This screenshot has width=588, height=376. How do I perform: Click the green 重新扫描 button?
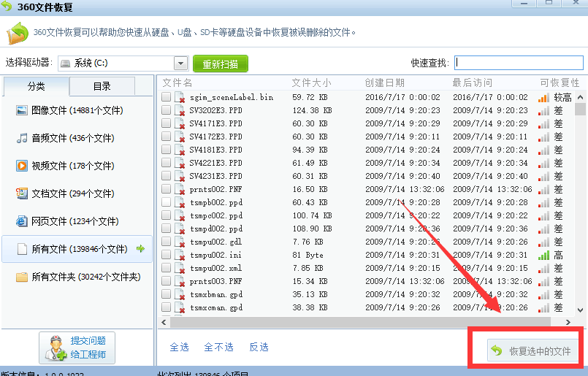pos(221,64)
